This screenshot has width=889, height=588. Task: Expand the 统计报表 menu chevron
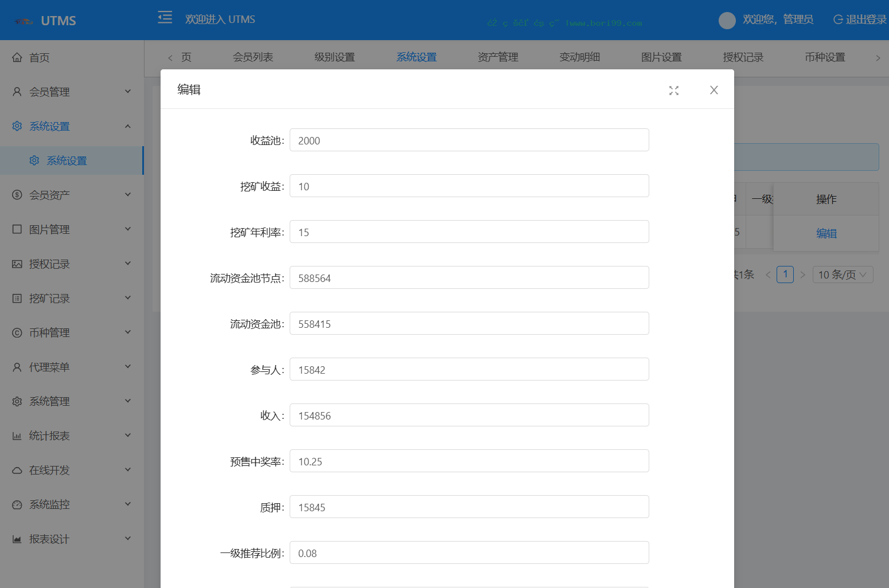tap(128, 435)
